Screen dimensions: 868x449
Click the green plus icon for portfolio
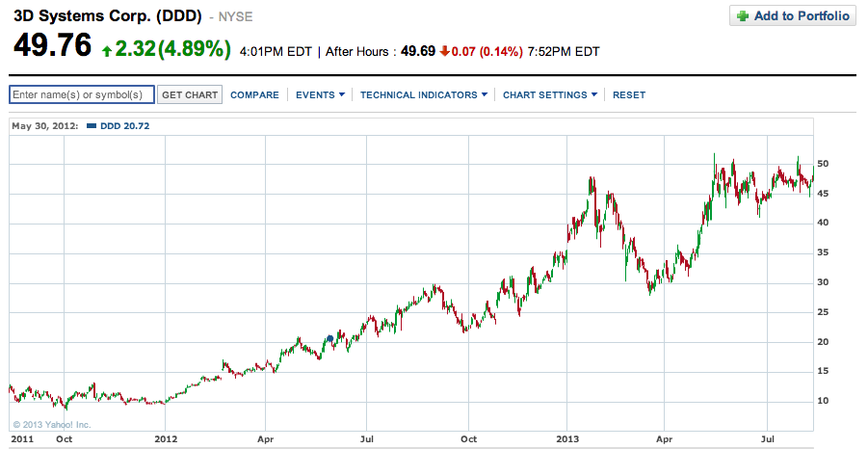743,16
